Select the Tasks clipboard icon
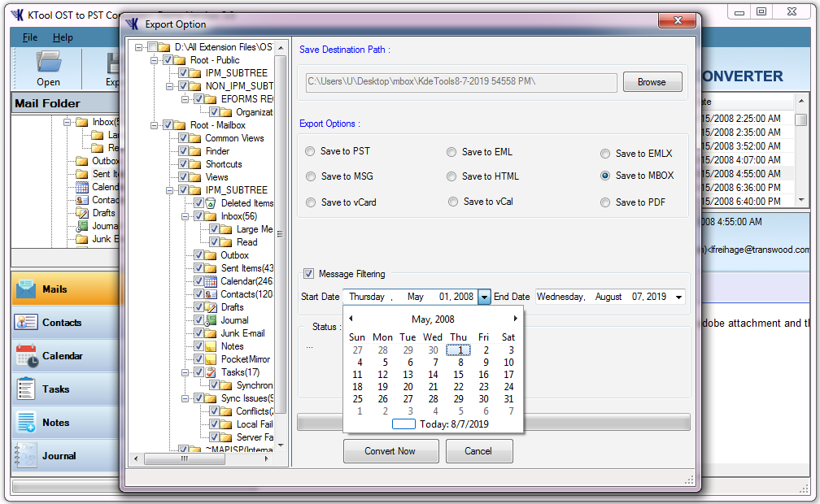This screenshot has width=820, height=504. [x=27, y=389]
